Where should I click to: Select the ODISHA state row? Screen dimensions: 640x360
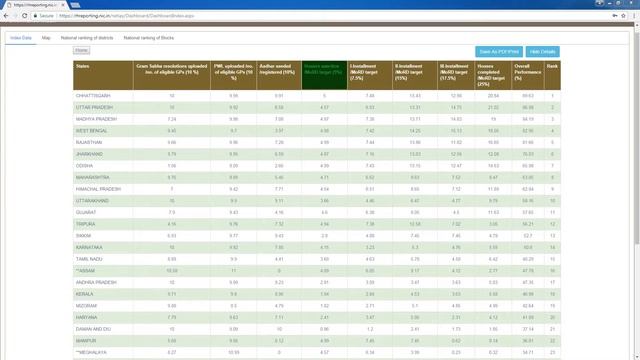(x=317, y=166)
